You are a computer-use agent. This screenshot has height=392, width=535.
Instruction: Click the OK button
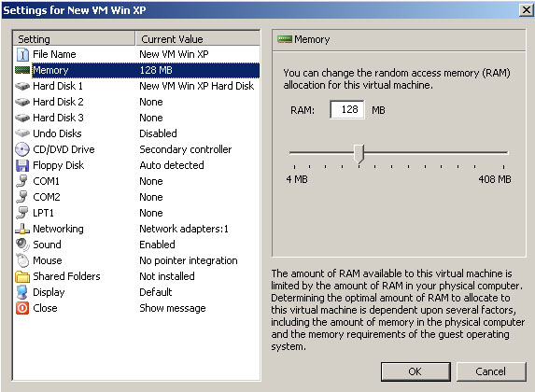click(415, 371)
